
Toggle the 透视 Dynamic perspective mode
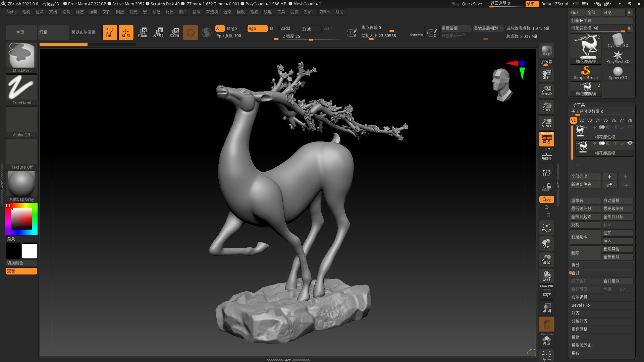(546, 139)
